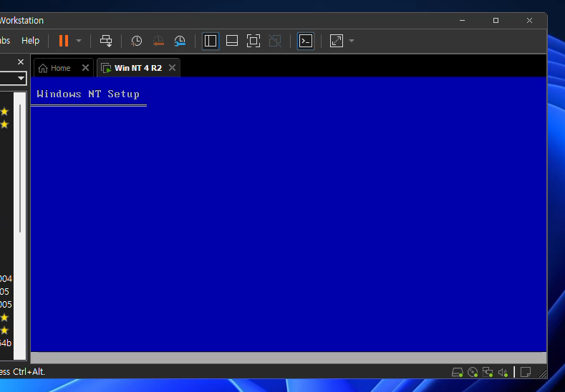Toggle the library sidebar view
565x392 pixels.
pos(211,41)
